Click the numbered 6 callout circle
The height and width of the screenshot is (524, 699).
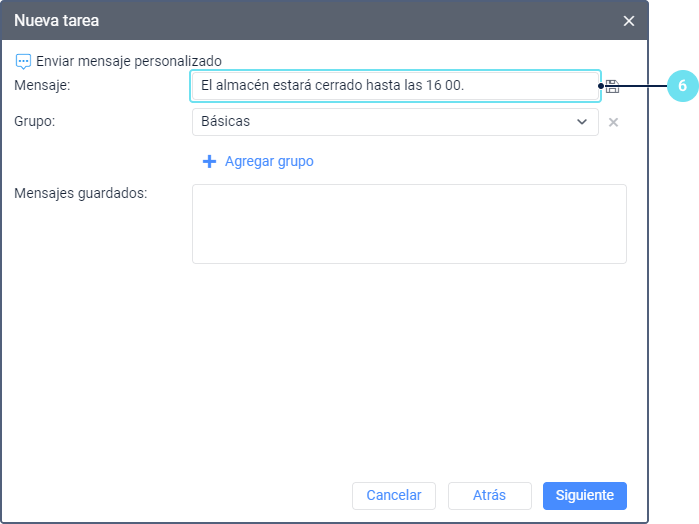point(683,86)
